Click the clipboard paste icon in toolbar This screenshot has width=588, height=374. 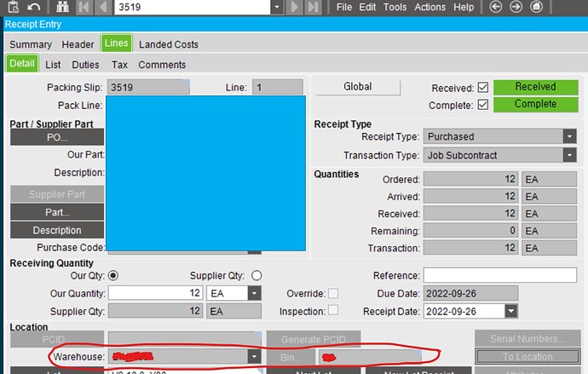[x=13, y=7]
